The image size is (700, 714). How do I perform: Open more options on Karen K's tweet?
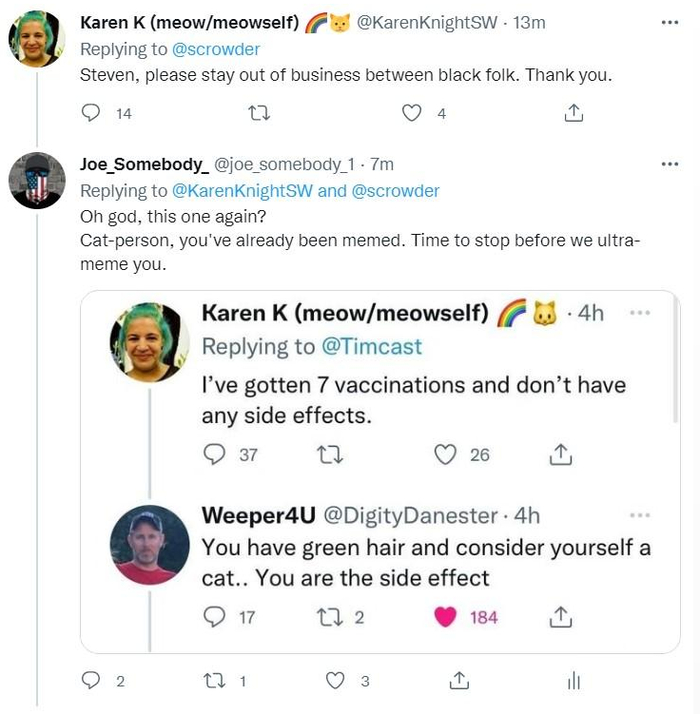pos(669,21)
